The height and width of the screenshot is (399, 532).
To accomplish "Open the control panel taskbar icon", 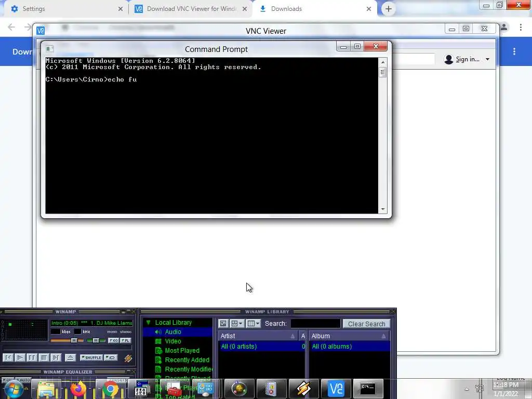I will [x=206, y=389].
